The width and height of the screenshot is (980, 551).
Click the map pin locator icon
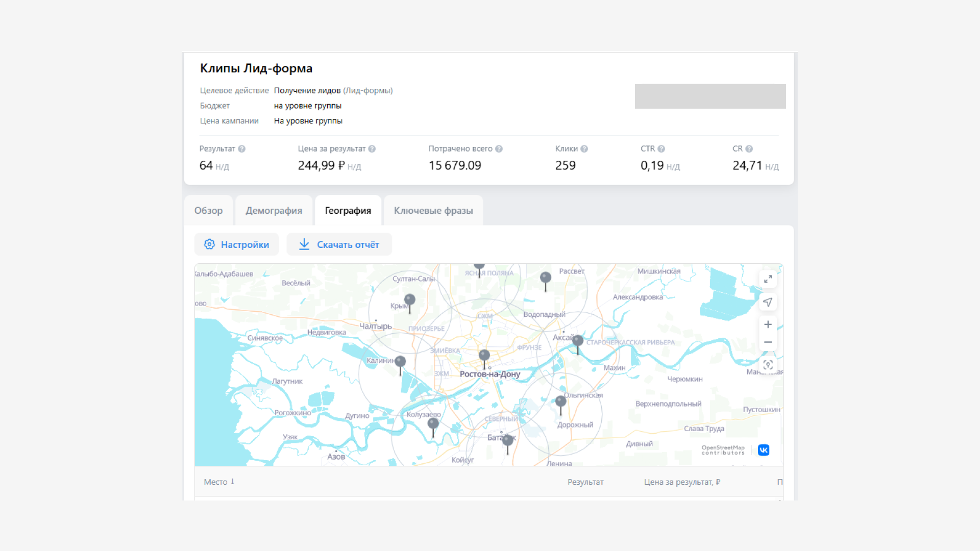tap(768, 365)
